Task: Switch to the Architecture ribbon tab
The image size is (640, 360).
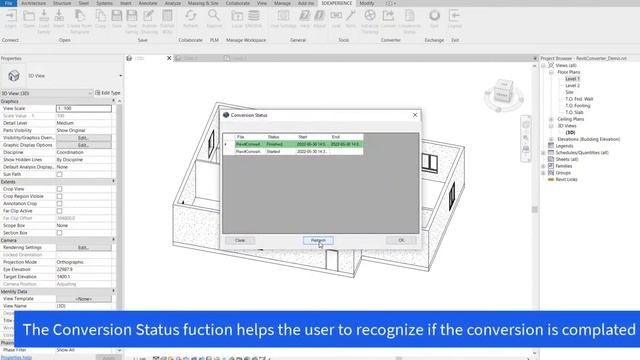Action: pos(33,3)
